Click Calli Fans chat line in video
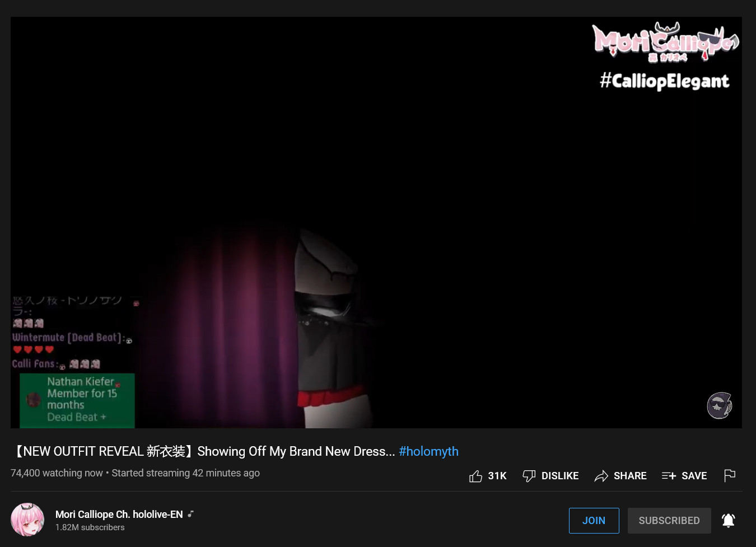756x547 pixels. pyautogui.click(x=56, y=364)
